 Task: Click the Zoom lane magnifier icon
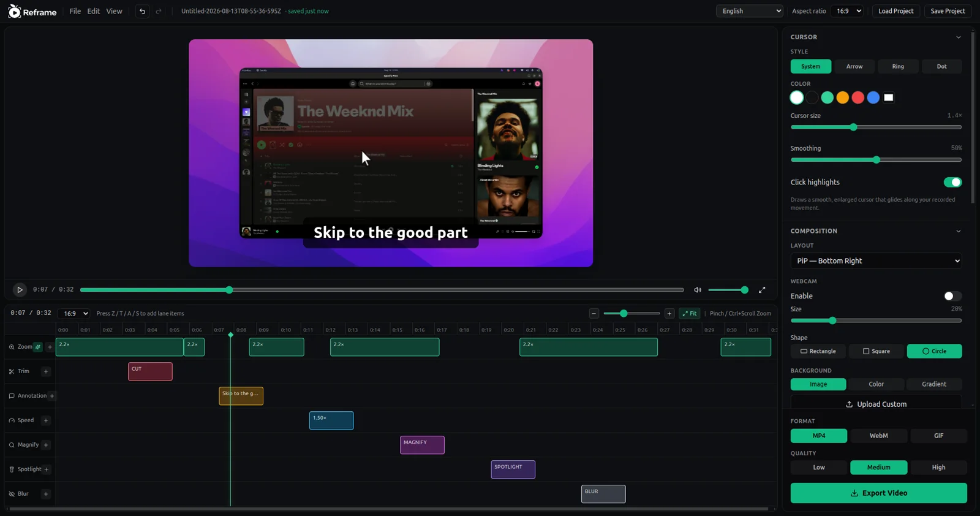click(12, 347)
